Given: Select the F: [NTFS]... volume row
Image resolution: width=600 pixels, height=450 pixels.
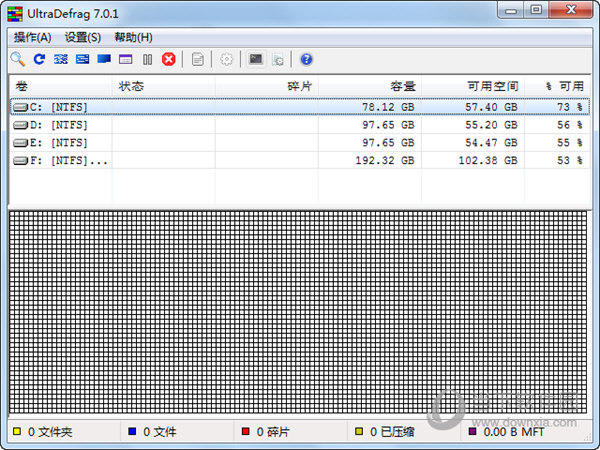Looking at the screenshot, I should tap(300, 161).
